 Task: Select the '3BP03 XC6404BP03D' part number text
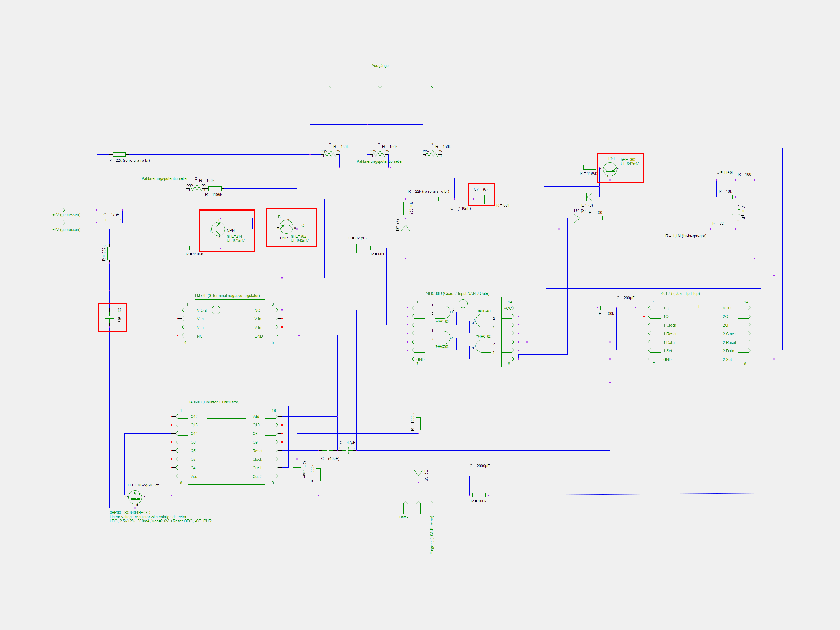[130, 513]
